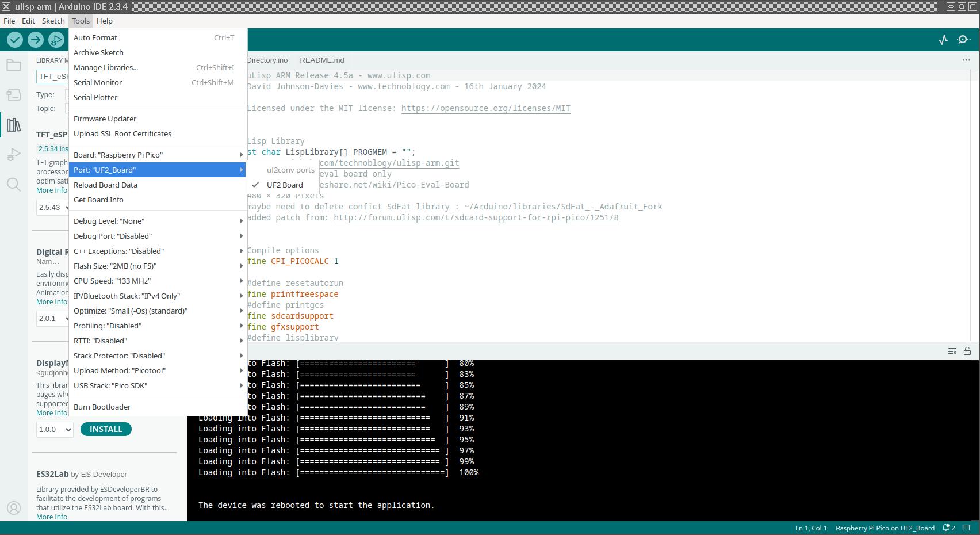This screenshot has height=535, width=980.
Task: Open the Sketch menu in menu bar
Action: click(x=53, y=21)
